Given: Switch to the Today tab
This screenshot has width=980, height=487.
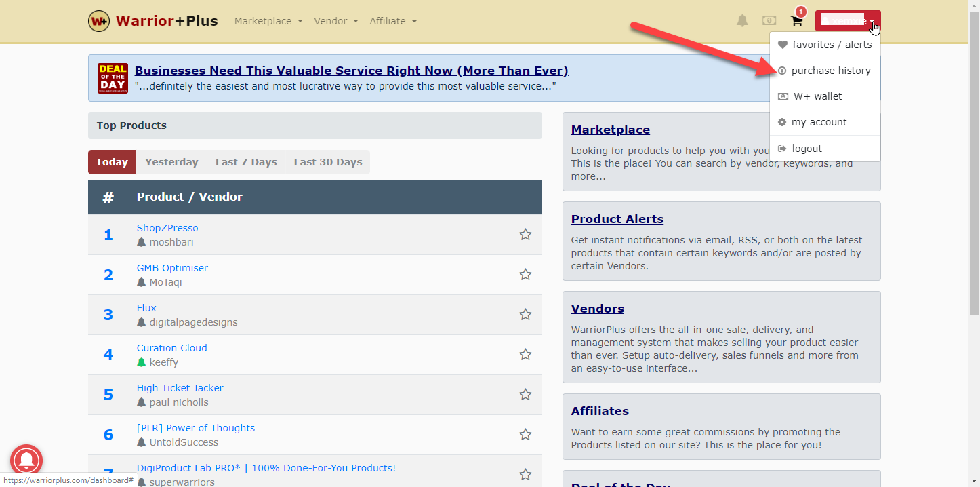Looking at the screenshot, I should (112, 162).
